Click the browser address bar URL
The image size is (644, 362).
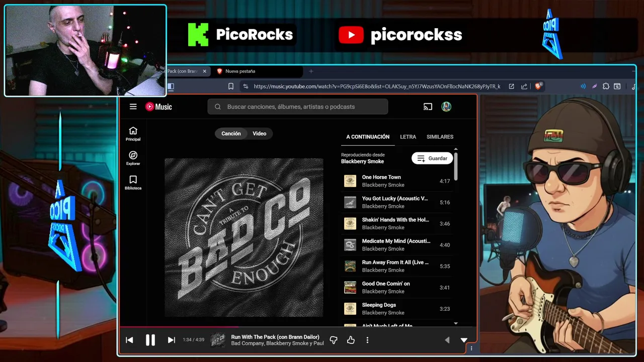(377, 86)
